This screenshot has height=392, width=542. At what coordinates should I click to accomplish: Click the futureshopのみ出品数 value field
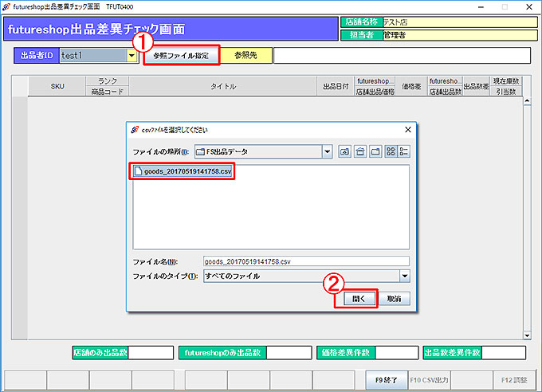point(289,353)
